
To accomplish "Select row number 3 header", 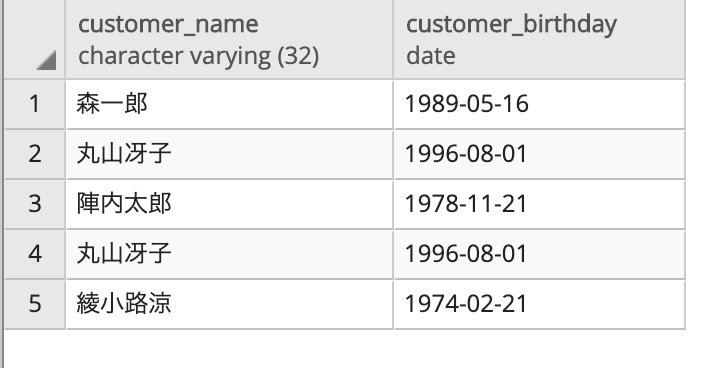I will pos(35,204).
